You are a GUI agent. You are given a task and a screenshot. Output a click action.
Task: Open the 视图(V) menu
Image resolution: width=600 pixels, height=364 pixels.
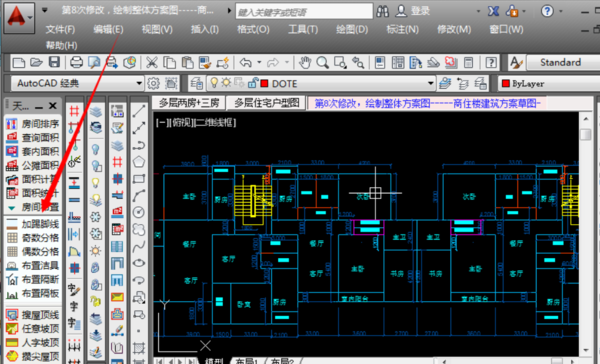click(157, 29)
